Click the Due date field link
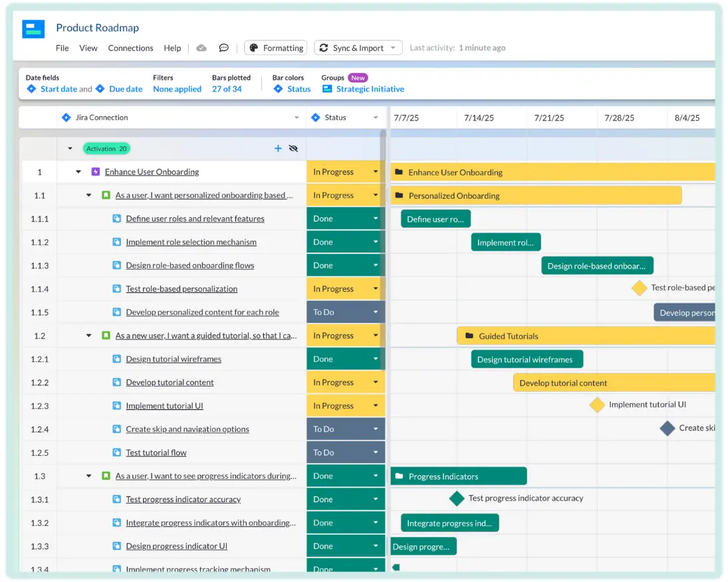728x582 pixels. tap(126, 88)
